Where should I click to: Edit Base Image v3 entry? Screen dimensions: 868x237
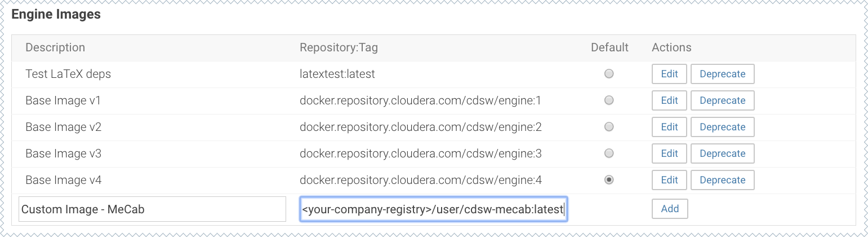point(669,153)
